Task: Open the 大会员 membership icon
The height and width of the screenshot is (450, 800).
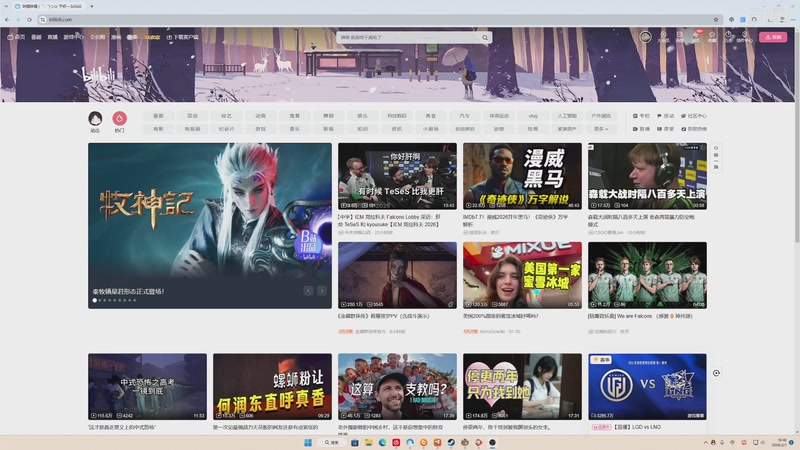Action: pos(663,37)
